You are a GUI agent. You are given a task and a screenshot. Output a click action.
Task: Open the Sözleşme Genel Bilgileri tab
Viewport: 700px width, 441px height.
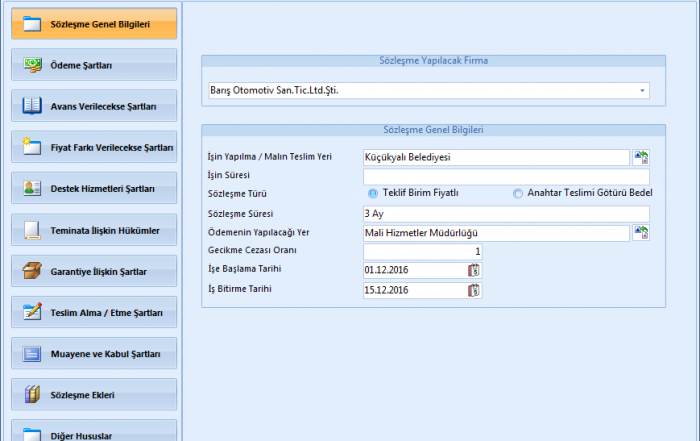(x=94, y=24)
